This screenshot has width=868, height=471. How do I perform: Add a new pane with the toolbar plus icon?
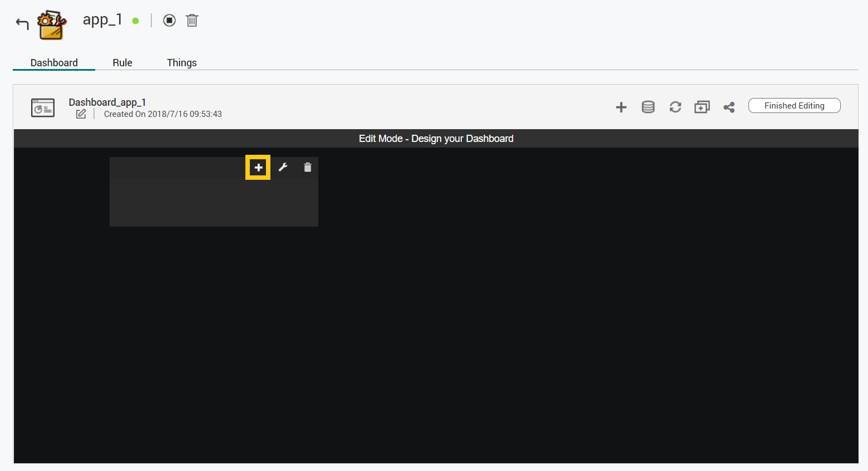pyautogui.click(x=621, y=107)
